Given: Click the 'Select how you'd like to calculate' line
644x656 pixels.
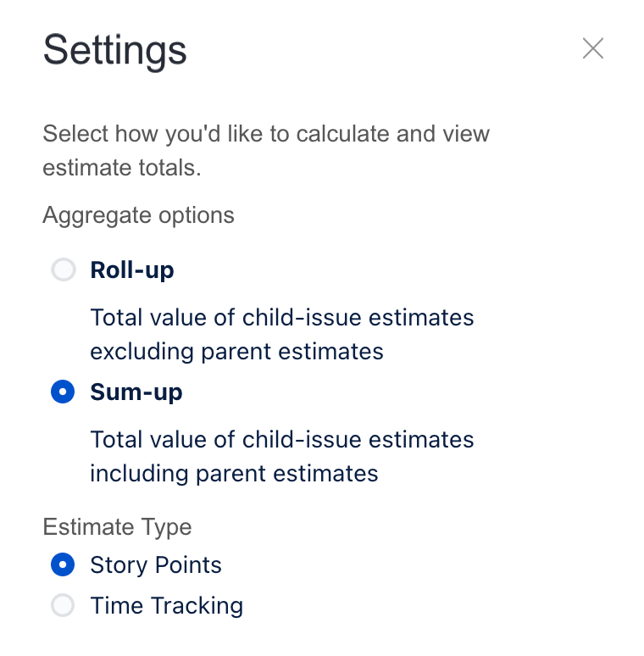Looking at the screenshot, I should click(266, 134).
